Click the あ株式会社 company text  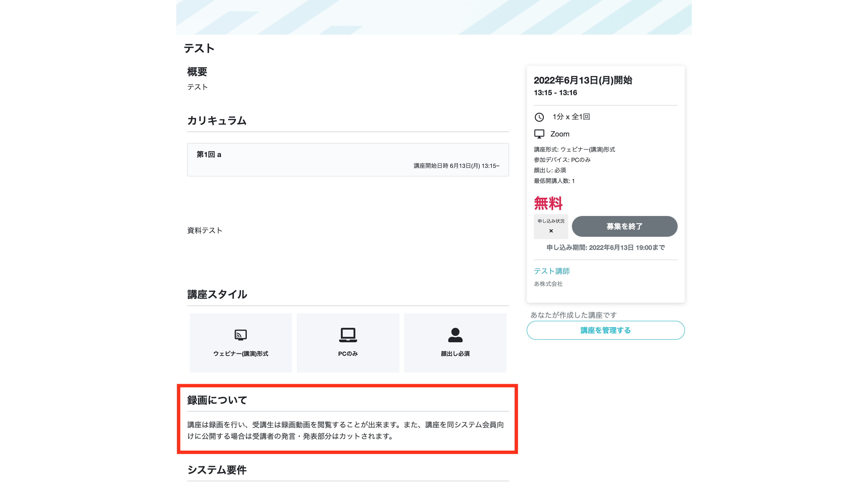(548, 284)
